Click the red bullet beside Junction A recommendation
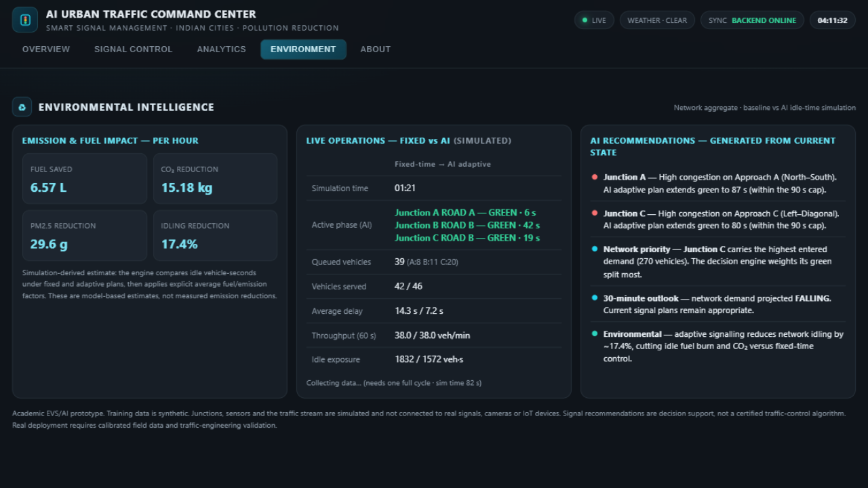868x488 pixels. coord(595,177)
